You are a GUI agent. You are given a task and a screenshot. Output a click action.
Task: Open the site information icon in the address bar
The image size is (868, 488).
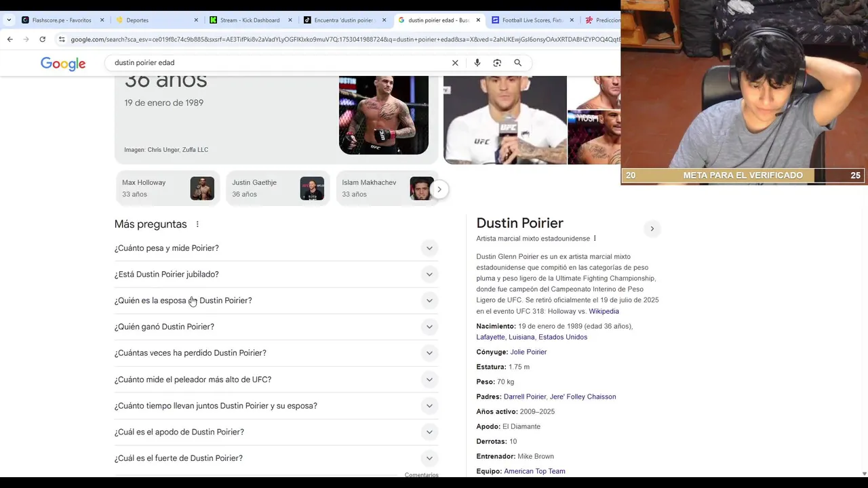[62, 39]
